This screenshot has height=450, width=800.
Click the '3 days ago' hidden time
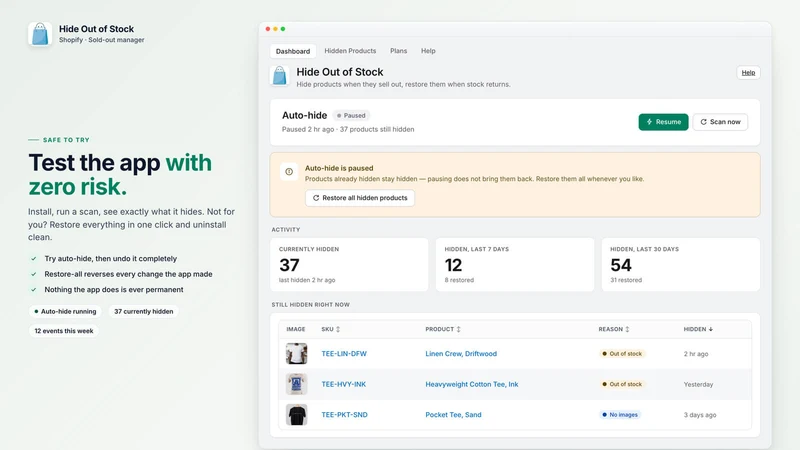700,415
